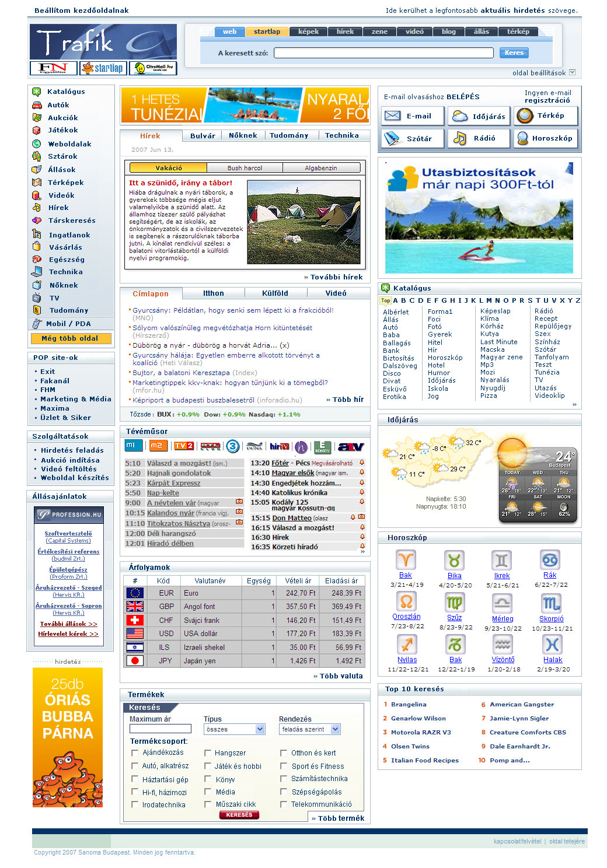Select the Duna TV channel logo
This screenshot has width=607, height=868.
click(254, 447)
